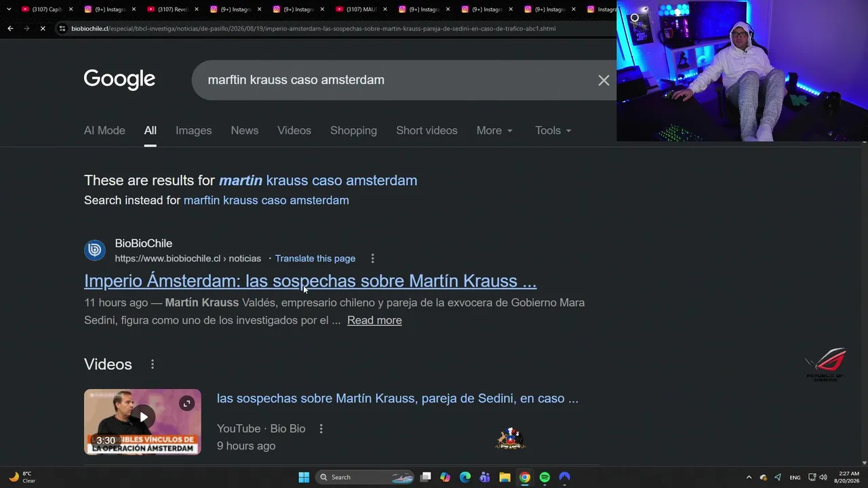Screen dimensions: 868x488
Task: Click the '9 hours ago' video timestamp
Action: 246,446
